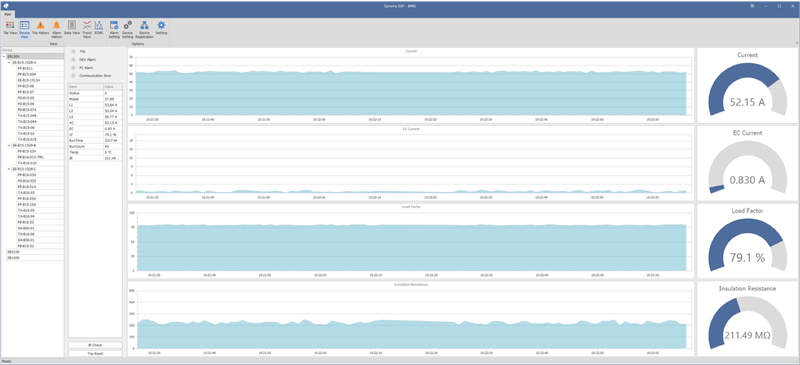This screenshot has width=800, height=365.
Task: Select the Main ribbon tab
Action: pos(8,14)
